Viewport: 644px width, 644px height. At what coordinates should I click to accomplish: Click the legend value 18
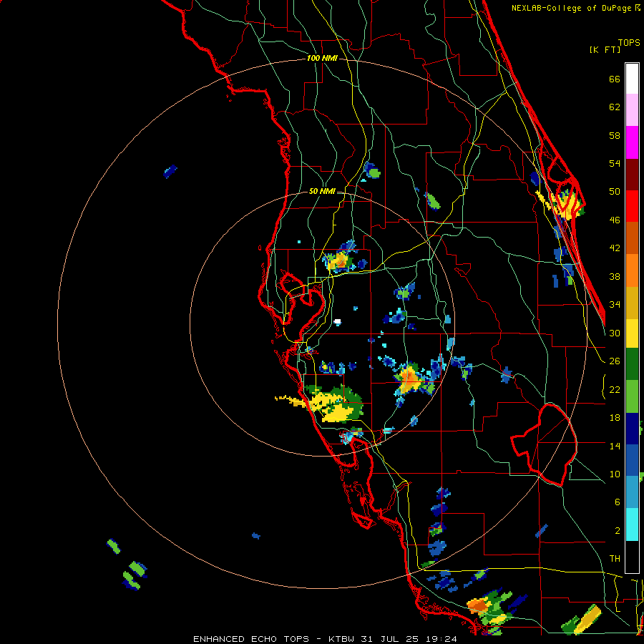615,418
